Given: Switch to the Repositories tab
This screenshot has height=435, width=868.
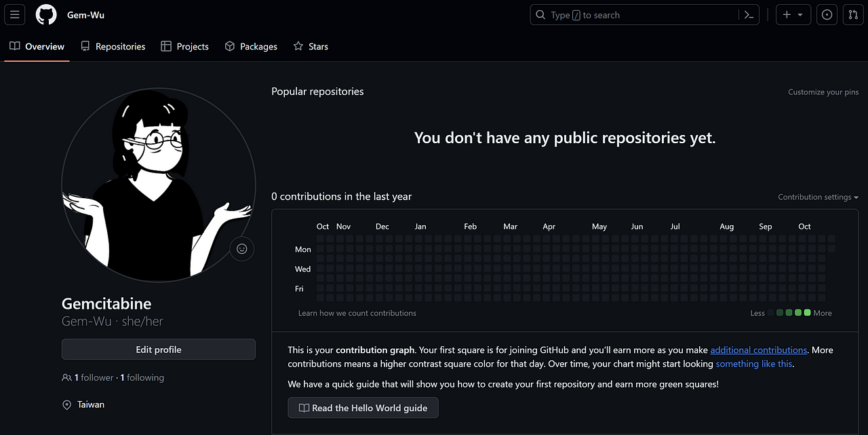Looking at the screenshot, I should (113, 46).
